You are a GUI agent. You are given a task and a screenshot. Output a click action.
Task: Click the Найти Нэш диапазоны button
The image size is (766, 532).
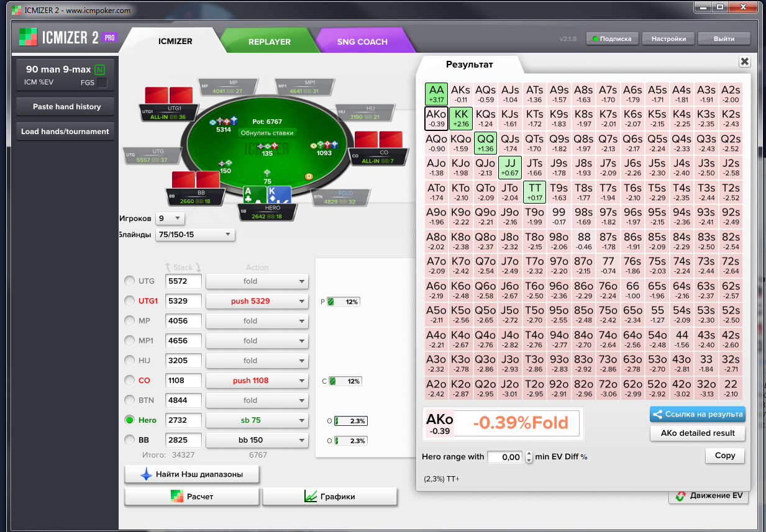click(x=192, y=474)
